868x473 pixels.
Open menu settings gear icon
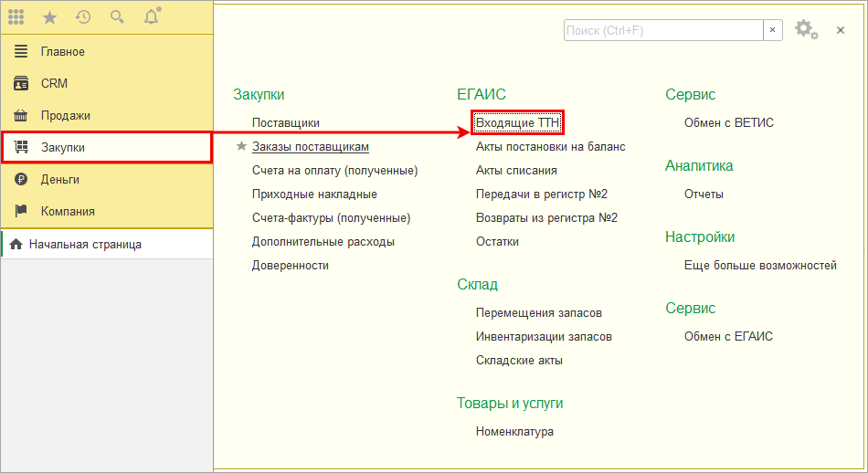click(806, 29)
